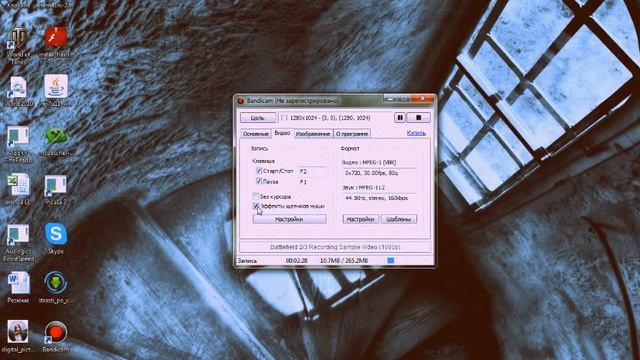The image size is (640, 360).
Task: Click the Цель target button
Action: pos(258,118)
